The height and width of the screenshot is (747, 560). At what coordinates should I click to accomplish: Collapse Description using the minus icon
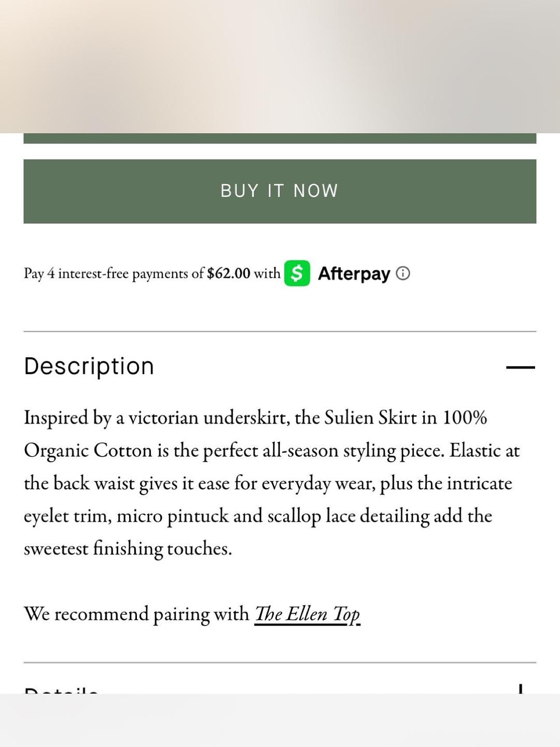click(520, 367)
